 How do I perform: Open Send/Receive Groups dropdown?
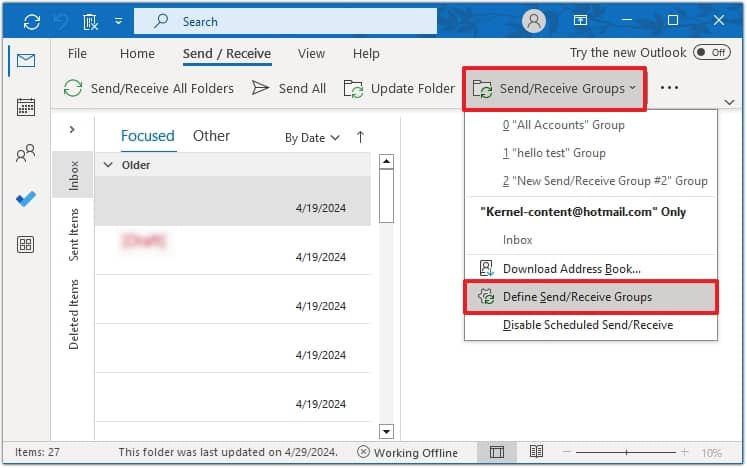pos(554,89)
